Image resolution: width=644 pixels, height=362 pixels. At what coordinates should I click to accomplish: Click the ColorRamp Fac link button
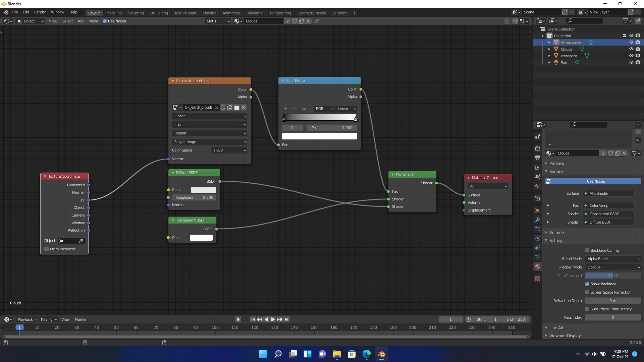609,205
